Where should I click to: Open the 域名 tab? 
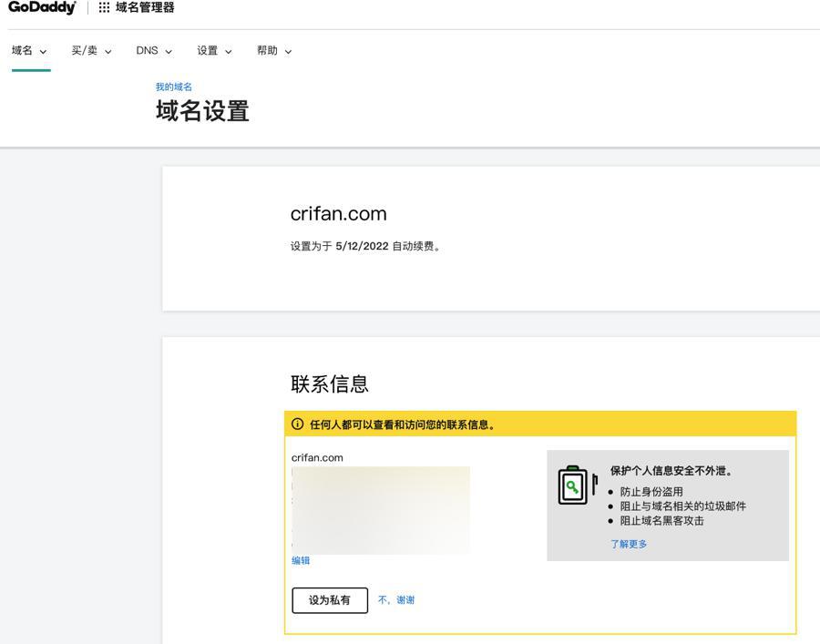click(x=29, y=51)
